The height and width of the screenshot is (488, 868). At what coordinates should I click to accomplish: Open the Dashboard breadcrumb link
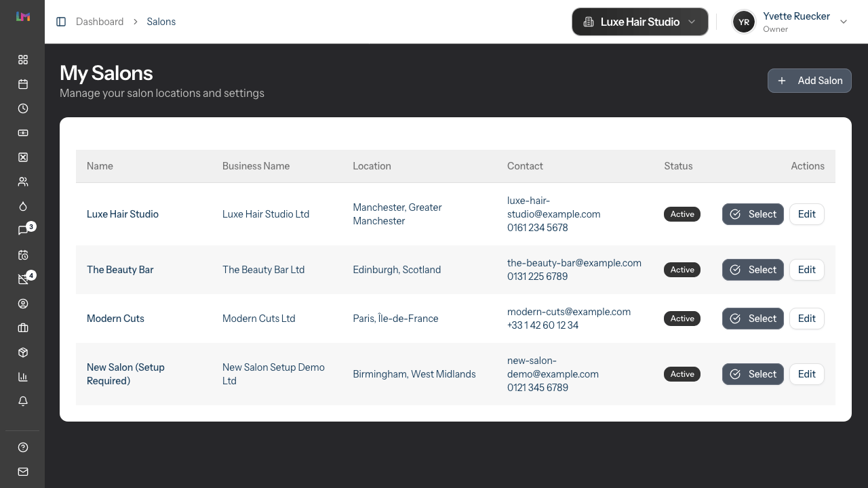100,21
